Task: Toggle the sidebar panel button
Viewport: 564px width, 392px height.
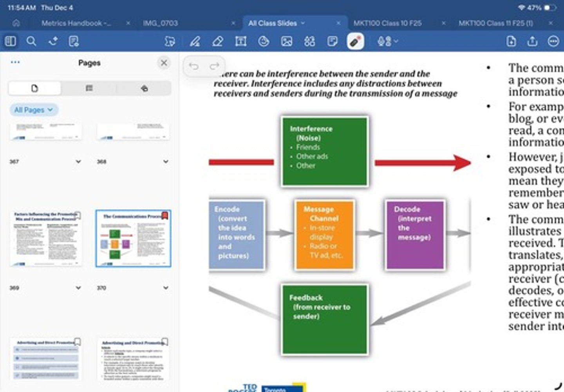Action: [11, 41]
